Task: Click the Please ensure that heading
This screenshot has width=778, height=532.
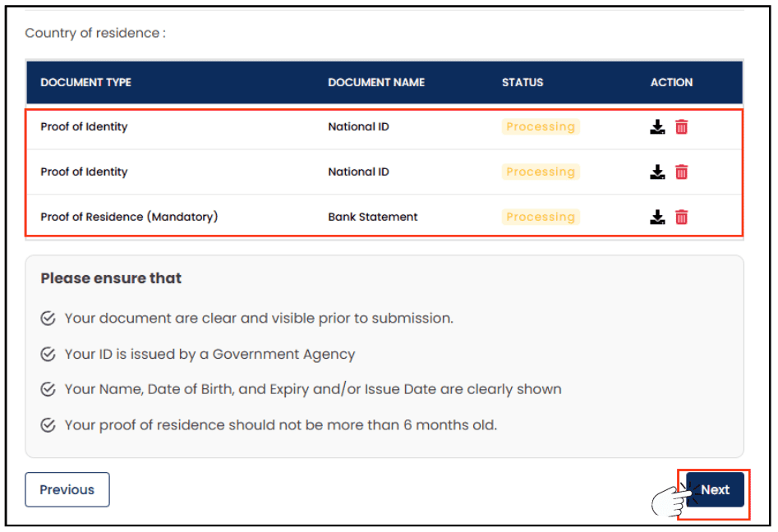Action: point(111,278)
